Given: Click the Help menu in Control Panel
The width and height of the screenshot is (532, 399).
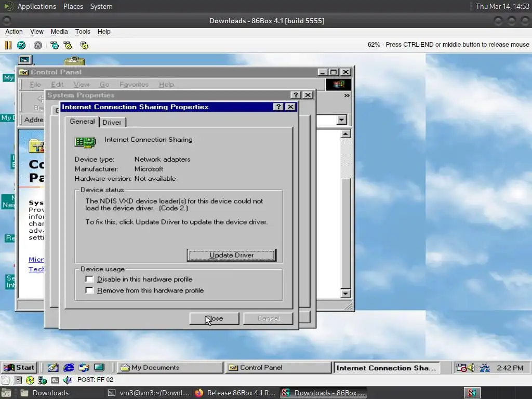Looking at the screenshot, I should tap(166, 85).
